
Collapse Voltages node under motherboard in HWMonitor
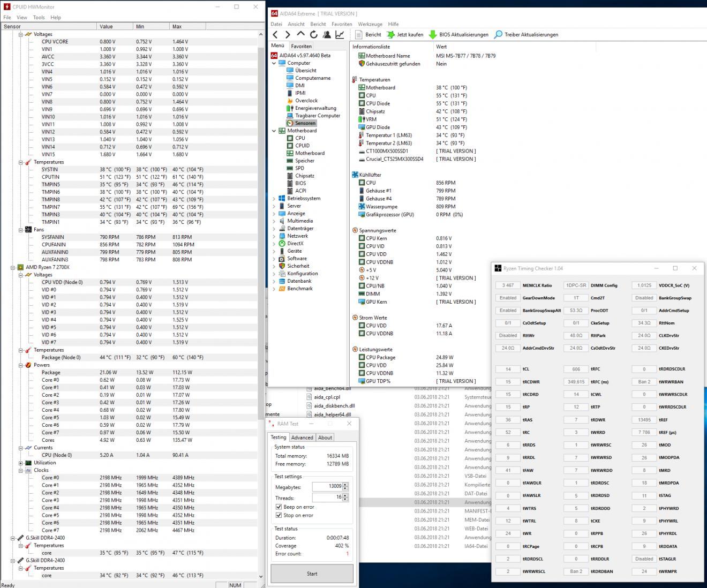pos(21,34)
